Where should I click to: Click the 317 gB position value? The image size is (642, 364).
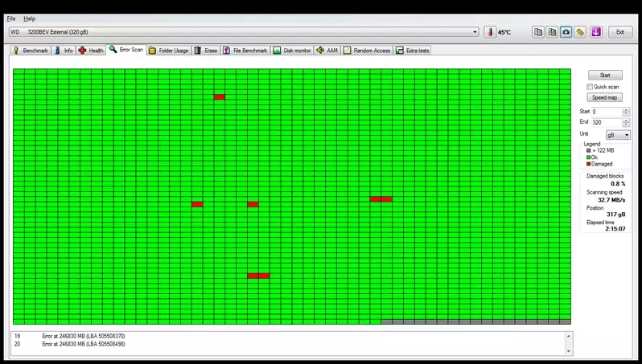tap(615, 215)
